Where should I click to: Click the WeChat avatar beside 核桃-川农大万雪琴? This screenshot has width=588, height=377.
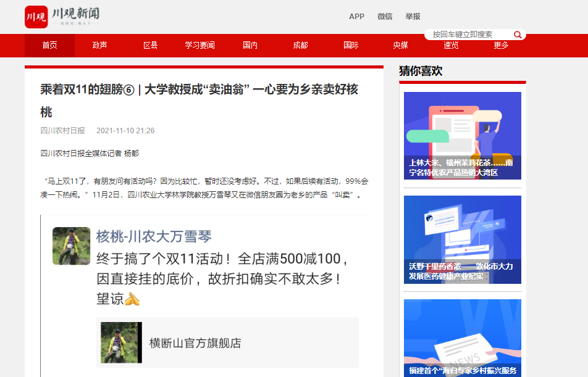pyautogui.click(x=71, y=246)
